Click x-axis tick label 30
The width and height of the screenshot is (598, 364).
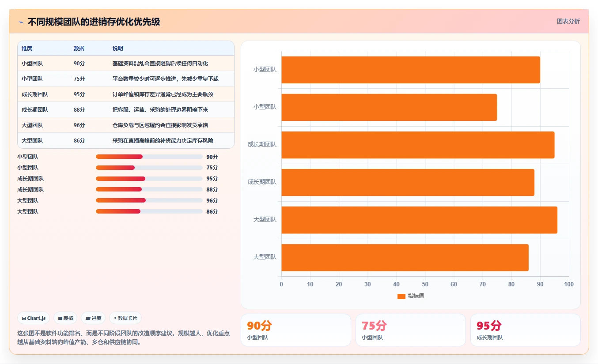click(x=367, y=284)
